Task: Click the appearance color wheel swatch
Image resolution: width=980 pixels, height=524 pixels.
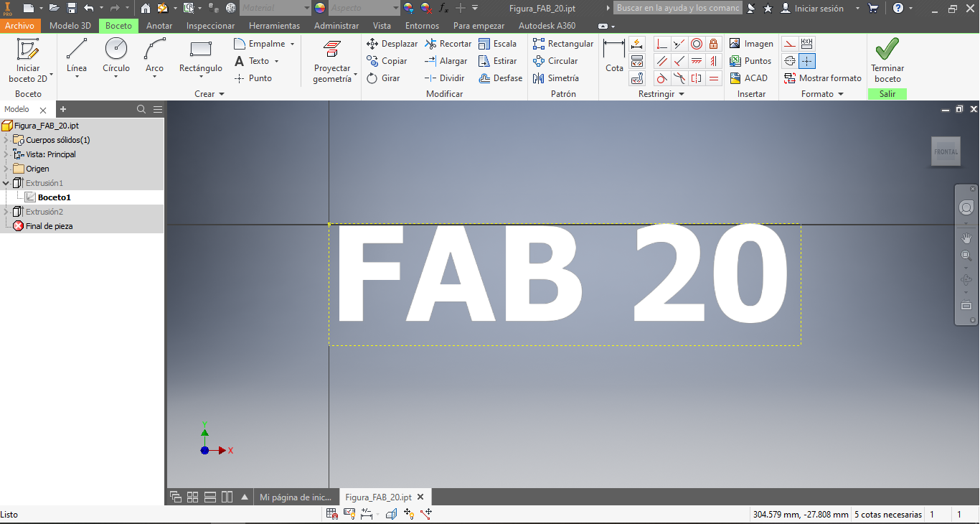Action: click(x=320, y=8)
